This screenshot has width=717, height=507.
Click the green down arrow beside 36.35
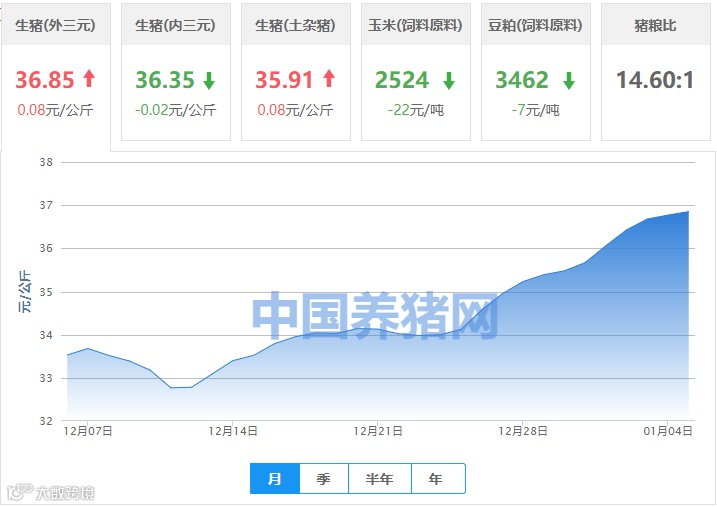pos(209,80)
